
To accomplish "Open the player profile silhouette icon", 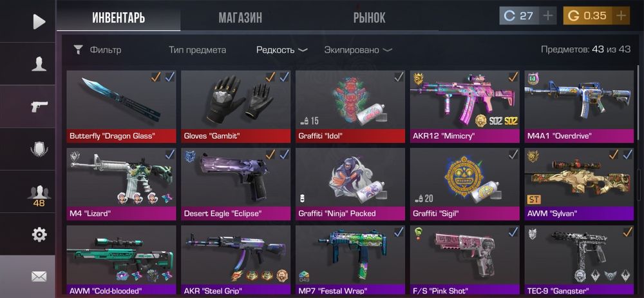I will (39, 65).
